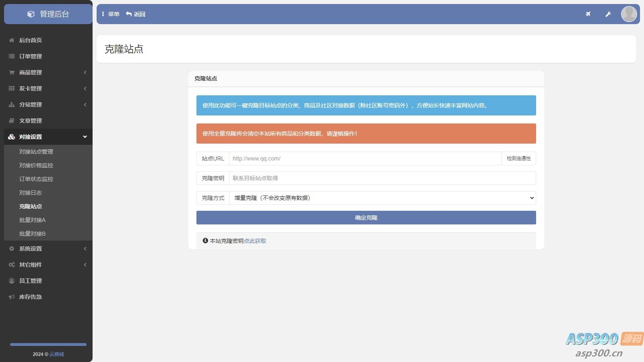Open the 克隆方式 dropdown showing 增量克隆
Viewport: 644px width, 362px height.
[x=382, y=198]
